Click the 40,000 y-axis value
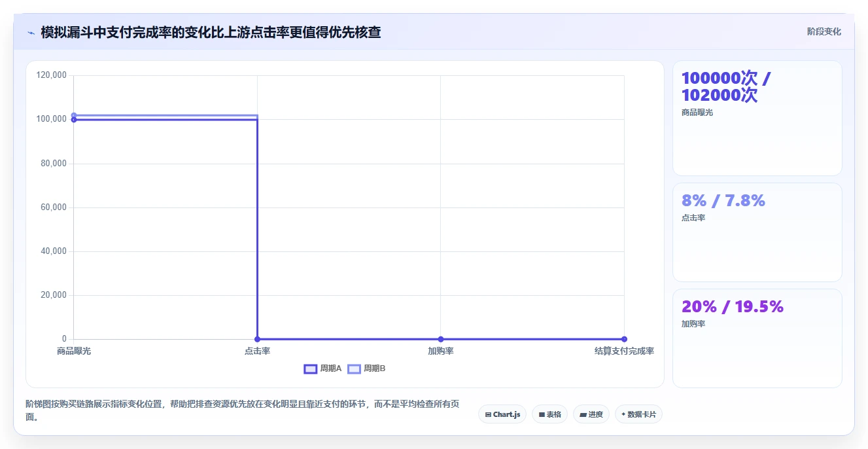Screen dimensions: 868x449 pos(54,251)
